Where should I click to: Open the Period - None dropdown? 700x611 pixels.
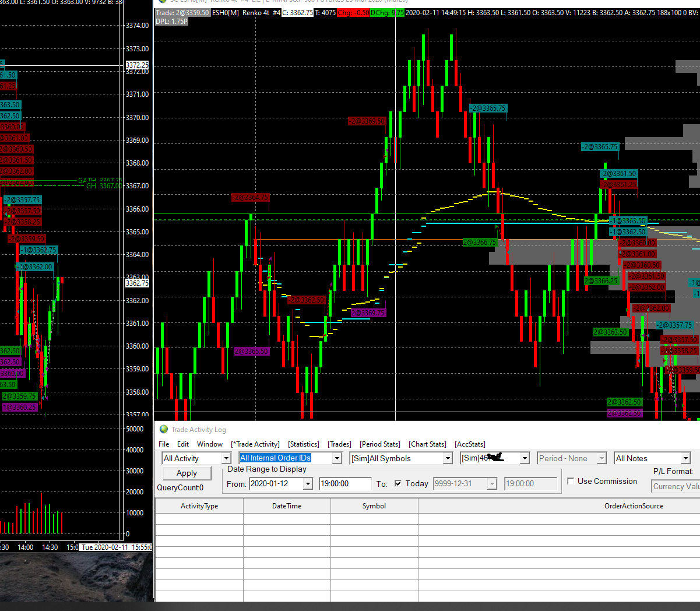602,459
